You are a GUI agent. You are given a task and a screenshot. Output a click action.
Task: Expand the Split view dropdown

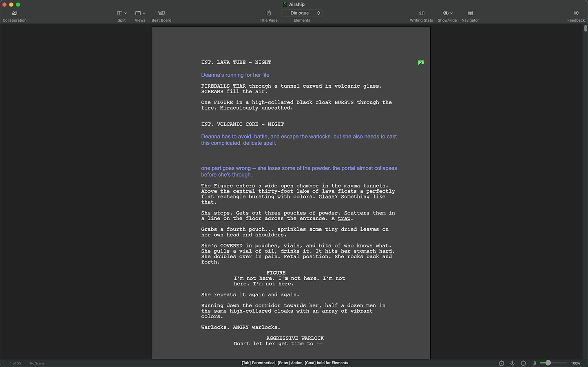click(x=122, y=13)
